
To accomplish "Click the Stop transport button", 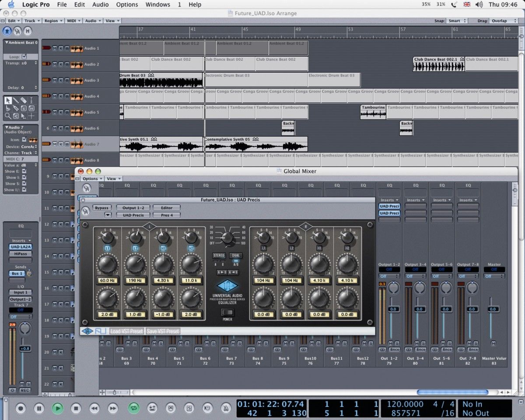I will click(76, 409).
